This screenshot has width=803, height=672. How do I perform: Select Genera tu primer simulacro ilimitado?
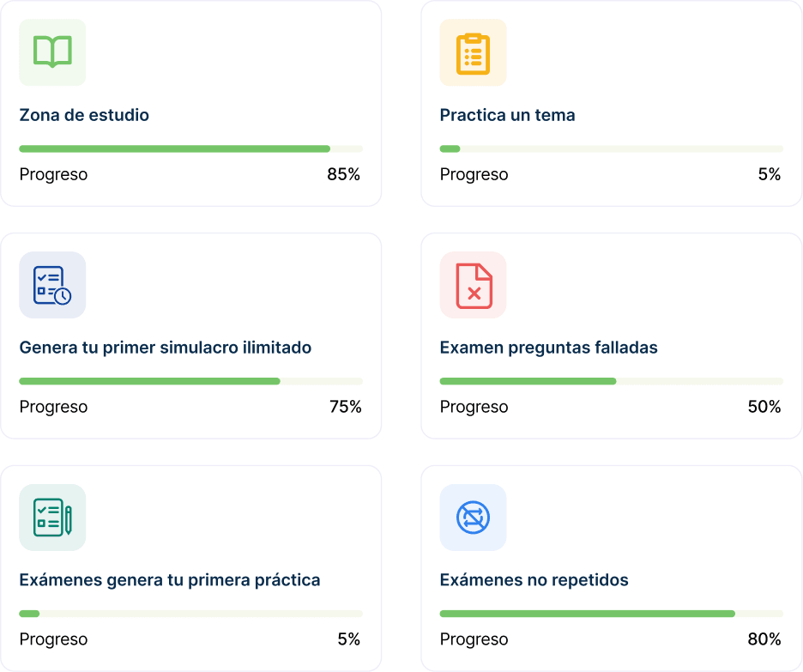(x=165, y=348)
